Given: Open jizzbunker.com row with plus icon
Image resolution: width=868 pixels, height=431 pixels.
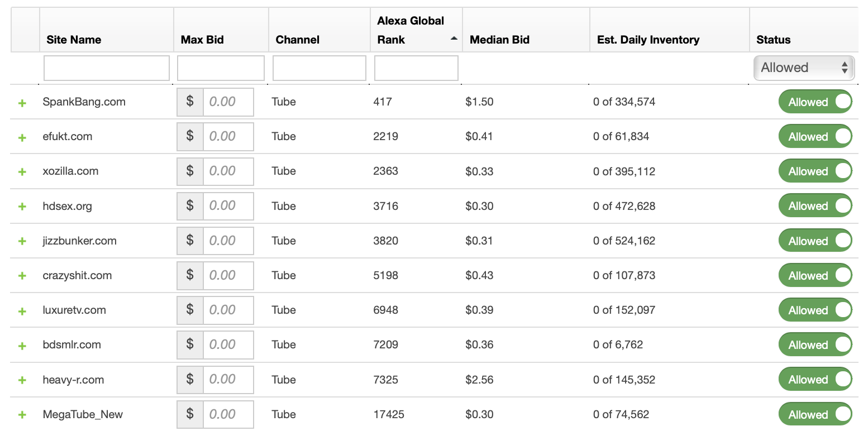Looking at the screenshot, I should [x=22, y=242].
